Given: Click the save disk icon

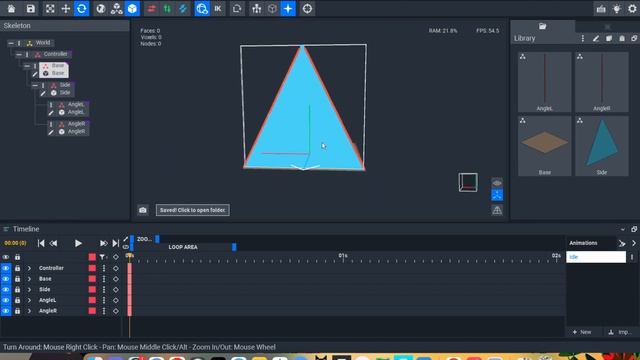Looking at the screenshot, I should (x=31, y=9).
